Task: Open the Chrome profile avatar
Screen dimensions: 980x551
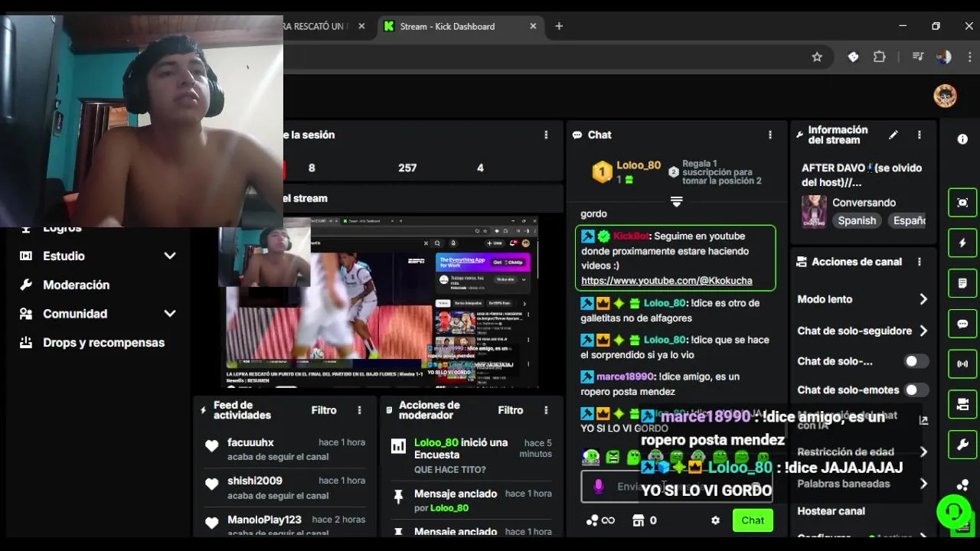Action: (x=944, y=57)
